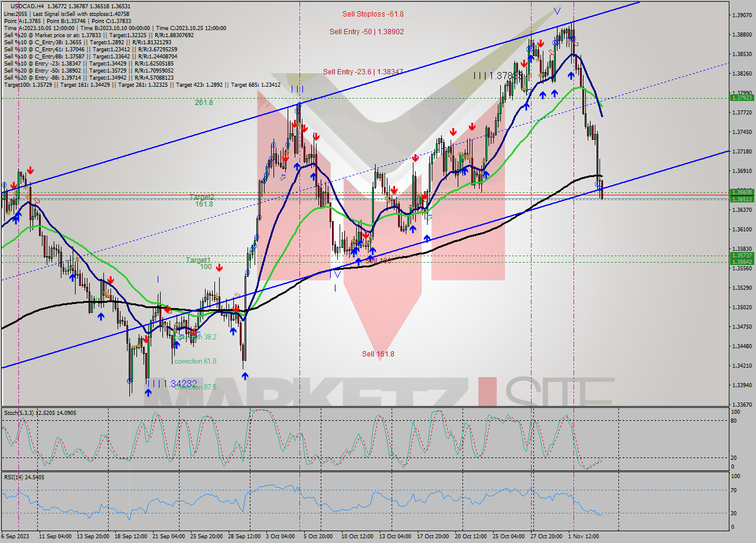This screenshot has width=756, height=543.
Task: Click the 1.38800 price axis label
Action: coord(741,34)
